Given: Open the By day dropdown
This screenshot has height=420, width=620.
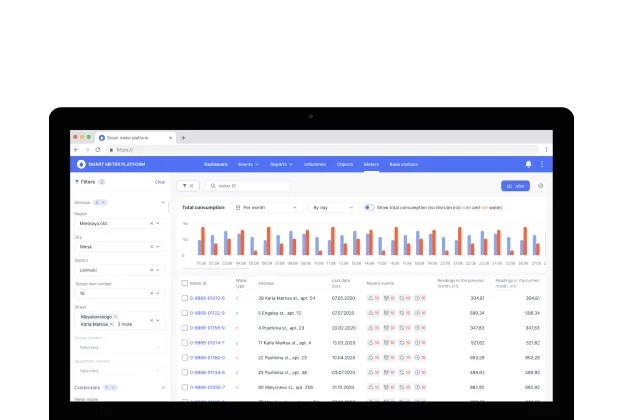Looking at the screenshot, I should point(332,207).
